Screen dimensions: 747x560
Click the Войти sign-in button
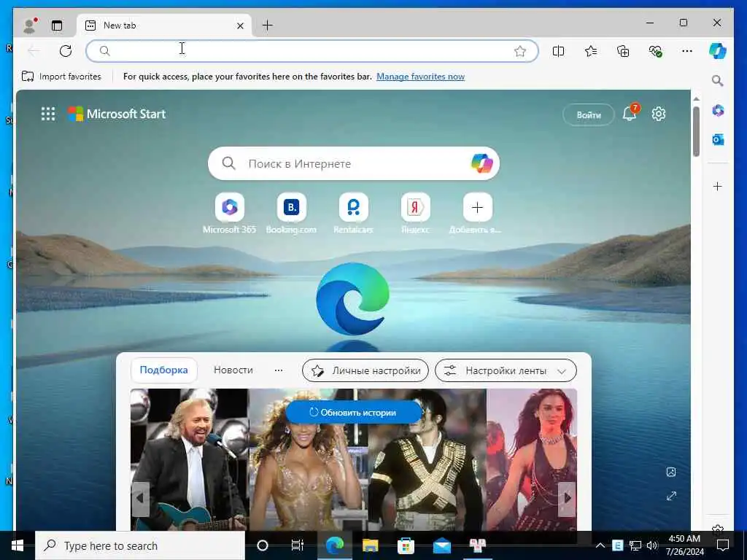(x=589, y=114)
